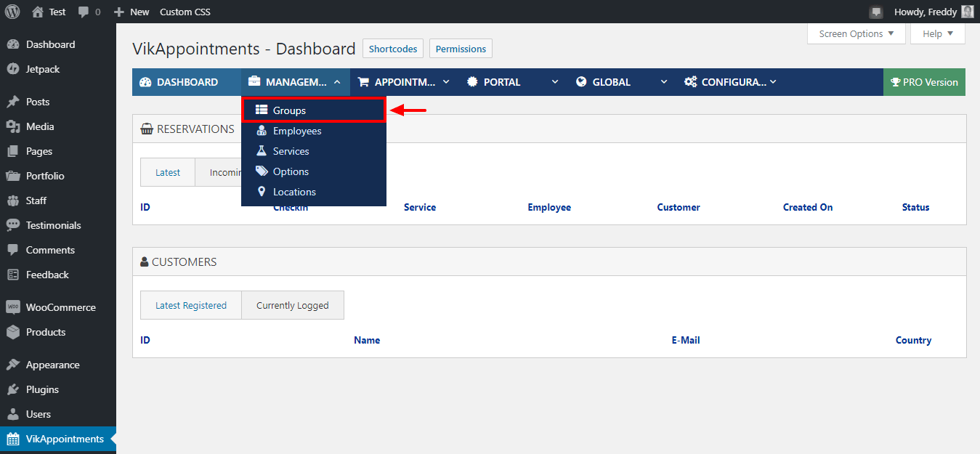Click the Status column header
This screenshot has height=454, width=980.
click(x=915, y=207)
